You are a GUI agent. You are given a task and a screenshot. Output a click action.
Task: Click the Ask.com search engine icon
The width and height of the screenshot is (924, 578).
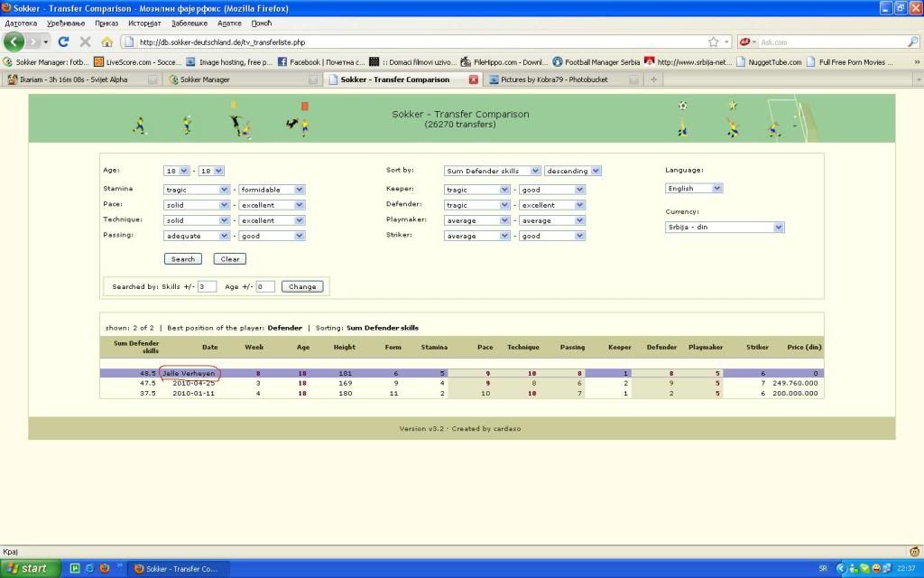(x=744, y=42)
